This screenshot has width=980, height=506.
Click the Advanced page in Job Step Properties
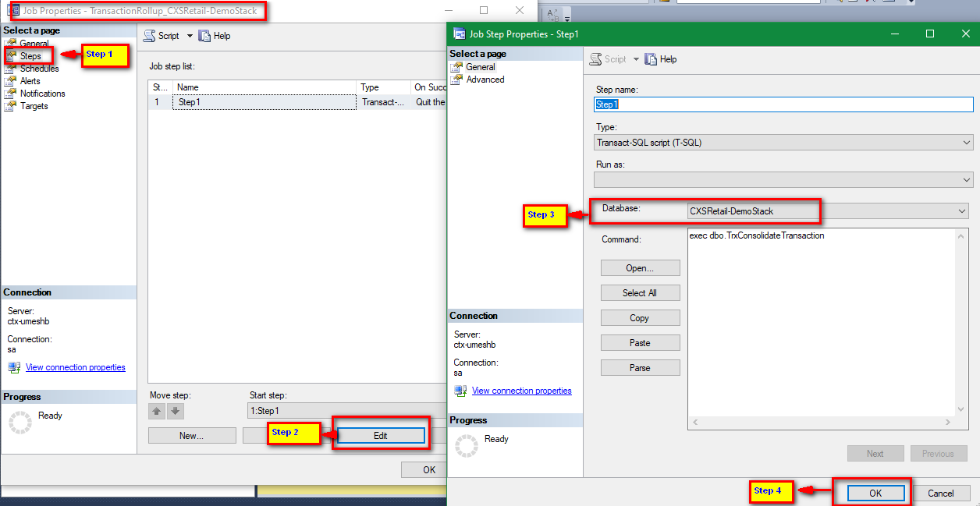click(x=485, y=80)
